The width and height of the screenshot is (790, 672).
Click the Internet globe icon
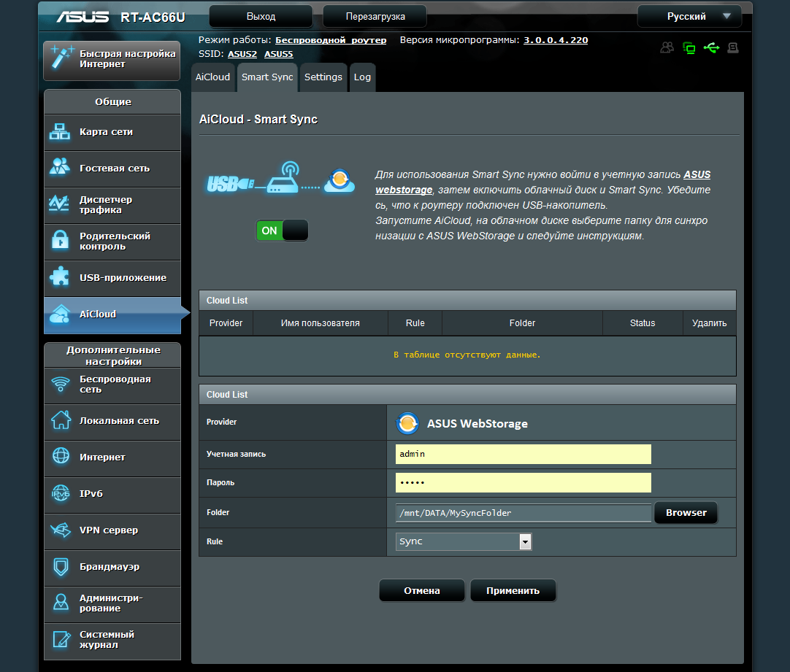61,456
